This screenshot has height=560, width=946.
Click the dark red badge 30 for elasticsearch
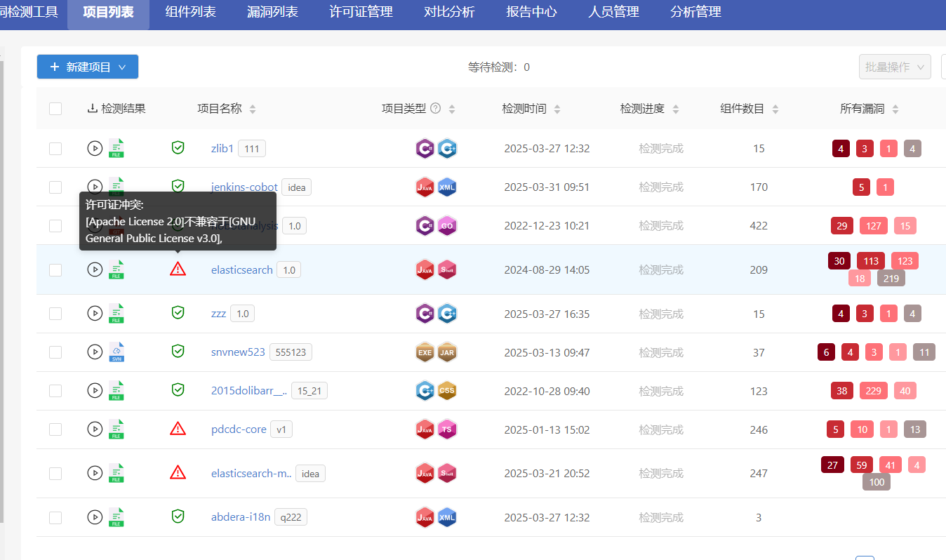click(x=839, y=260)
